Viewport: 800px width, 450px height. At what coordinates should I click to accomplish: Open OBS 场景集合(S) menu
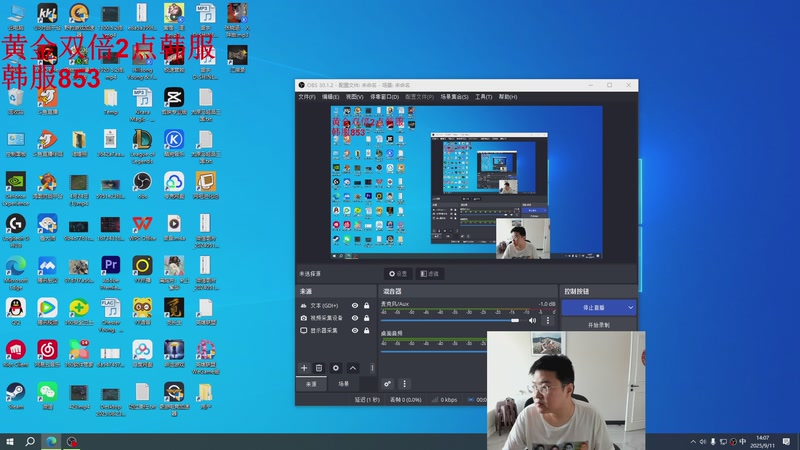455,97
